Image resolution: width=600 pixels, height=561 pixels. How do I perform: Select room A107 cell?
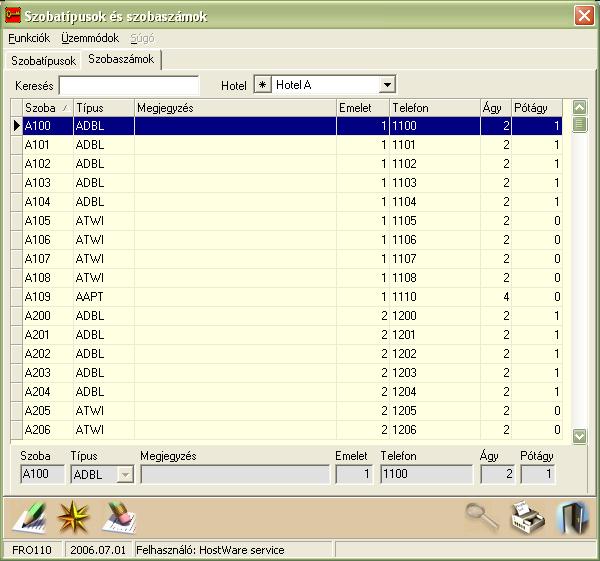coord(48,259)
